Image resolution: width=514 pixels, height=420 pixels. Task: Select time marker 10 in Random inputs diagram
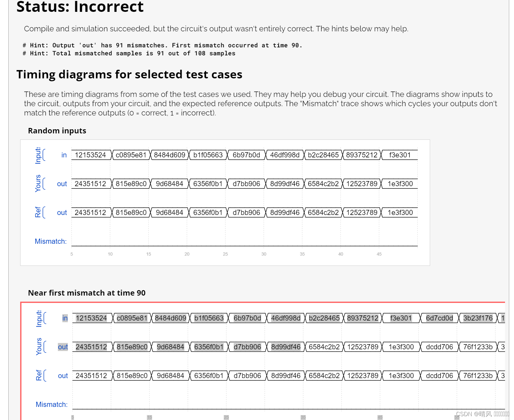[x=110, y=254]
